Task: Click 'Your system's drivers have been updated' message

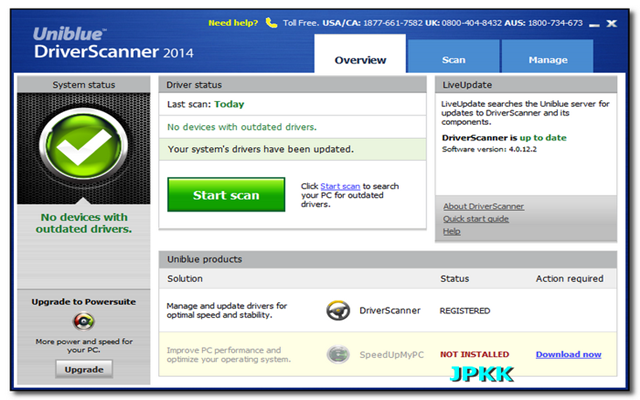Action: pyautogui.click(x=260, y=149)
